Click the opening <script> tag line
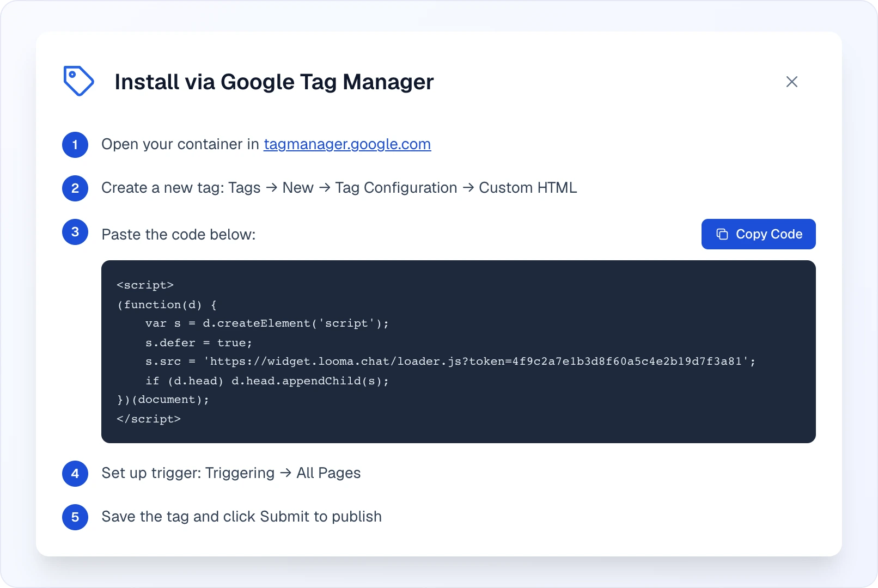 tap(145, 285)
